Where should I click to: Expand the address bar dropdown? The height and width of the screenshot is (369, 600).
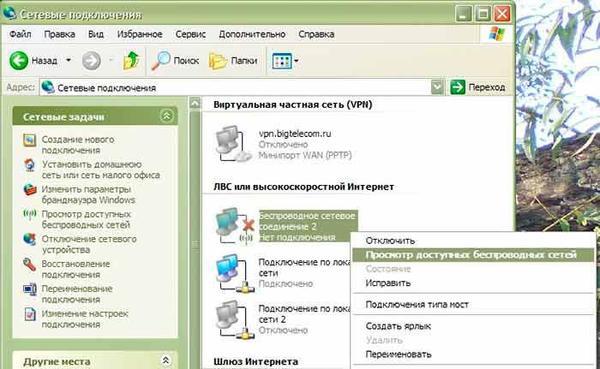coord(437,88)
